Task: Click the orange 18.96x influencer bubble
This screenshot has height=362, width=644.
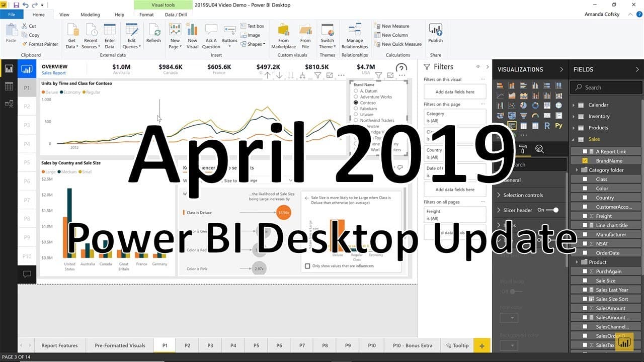Action: pyautogui.click(x=284, y=213)
